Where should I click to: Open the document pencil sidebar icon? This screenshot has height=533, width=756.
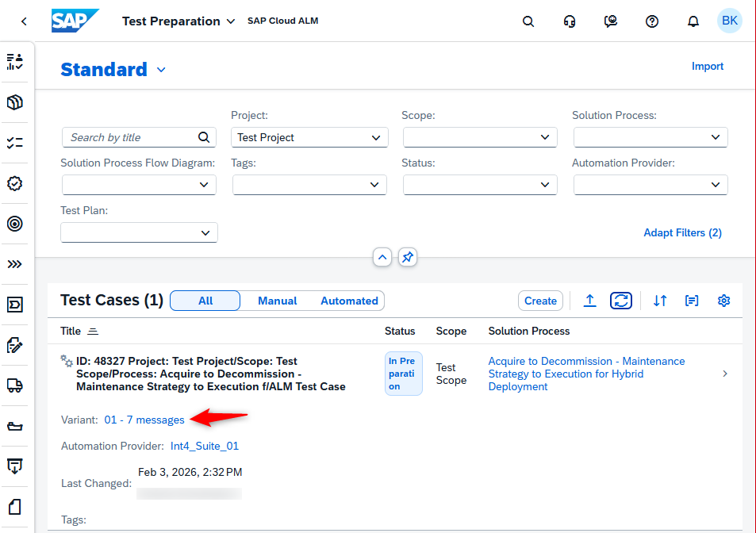[15, 345]
